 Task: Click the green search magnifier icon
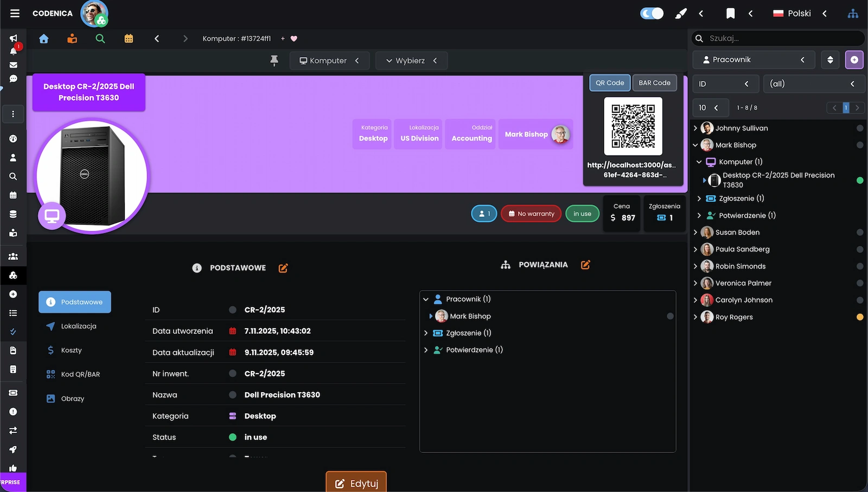pyautogui.click(x=100, y=39)
